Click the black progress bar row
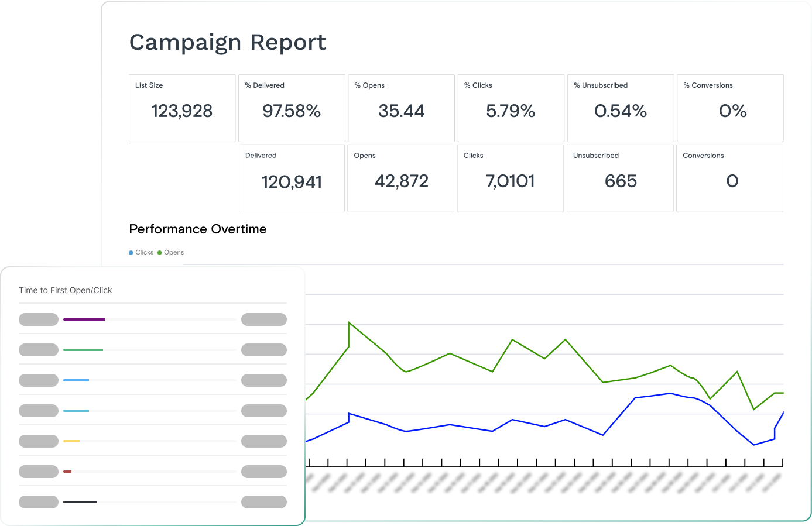This screenshot has width=812, height=526. tap(153, 502)
